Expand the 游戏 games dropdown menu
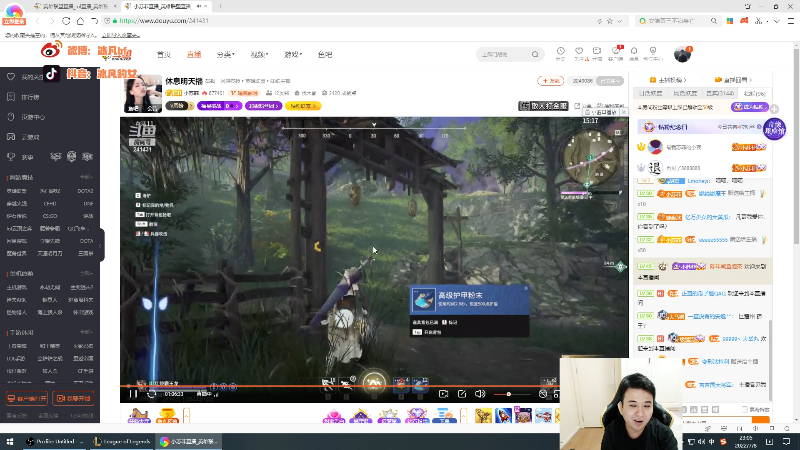Screen dimensions: 800x450 [293, 55]
